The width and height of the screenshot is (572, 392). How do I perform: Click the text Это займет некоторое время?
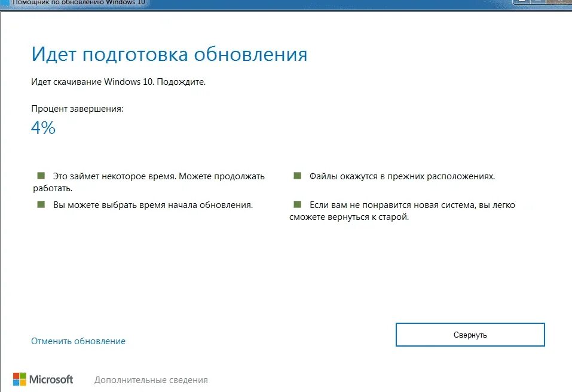(115, 176)
